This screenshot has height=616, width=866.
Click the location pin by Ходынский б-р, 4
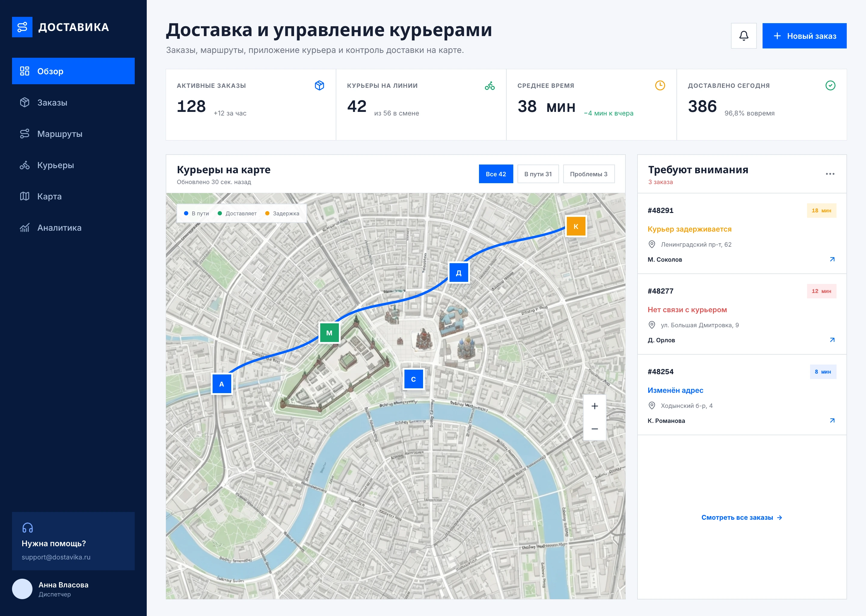click(651, 405)
